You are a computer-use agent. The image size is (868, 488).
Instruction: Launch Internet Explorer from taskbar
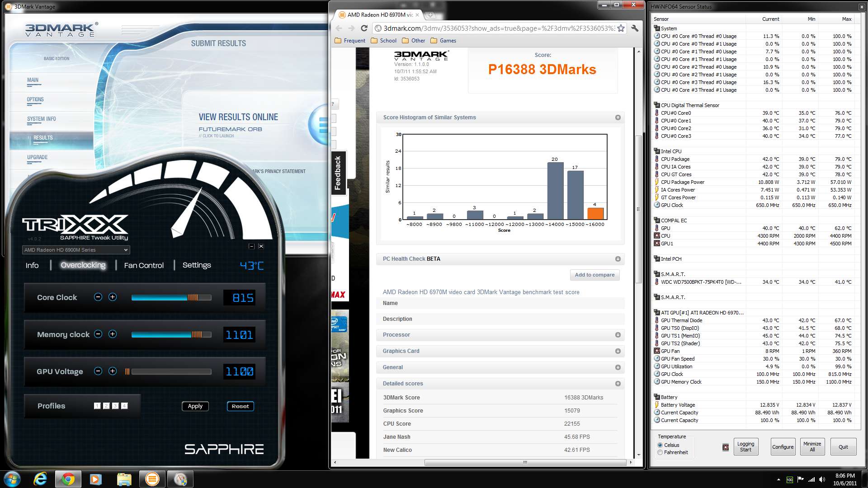click(x=40, y=479)
